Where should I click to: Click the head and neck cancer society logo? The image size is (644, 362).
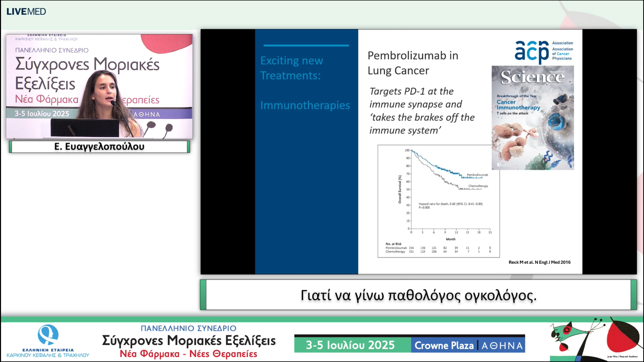48,341
